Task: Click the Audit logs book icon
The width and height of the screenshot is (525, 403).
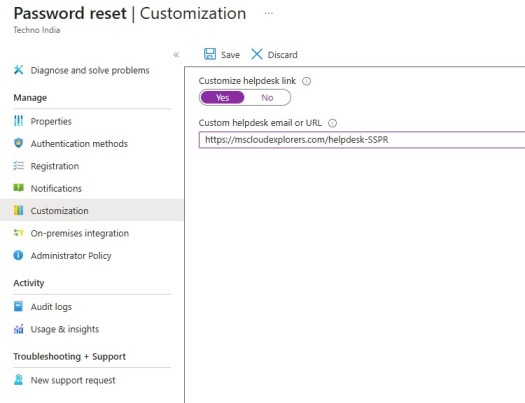Action: [18, 306]
